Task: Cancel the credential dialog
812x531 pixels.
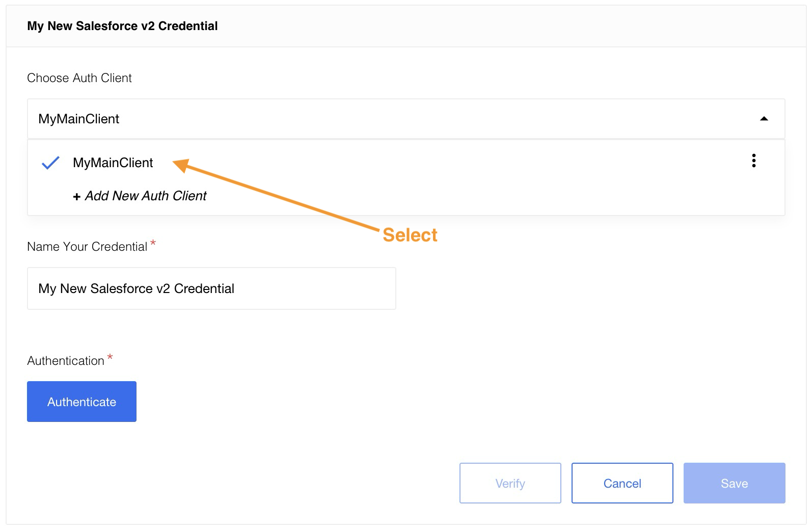Action: (x=622, y=483)
